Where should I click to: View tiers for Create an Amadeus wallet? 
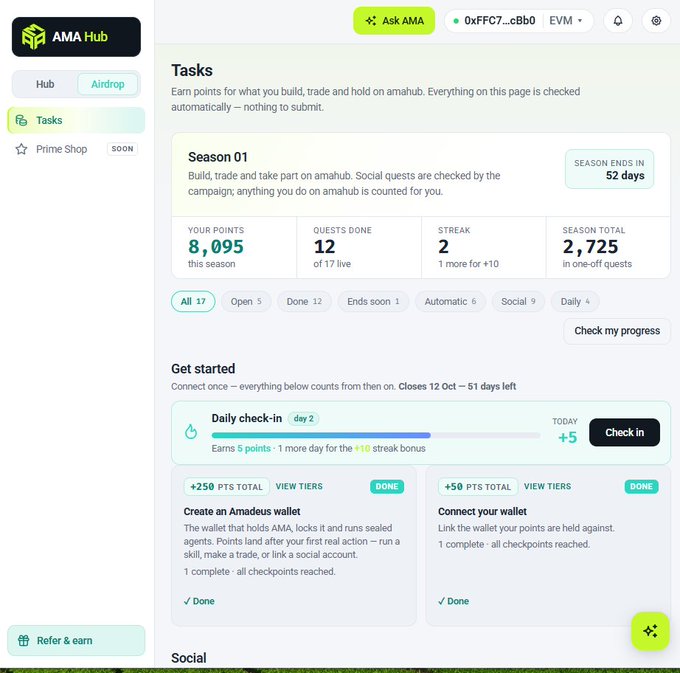point(299,487)
